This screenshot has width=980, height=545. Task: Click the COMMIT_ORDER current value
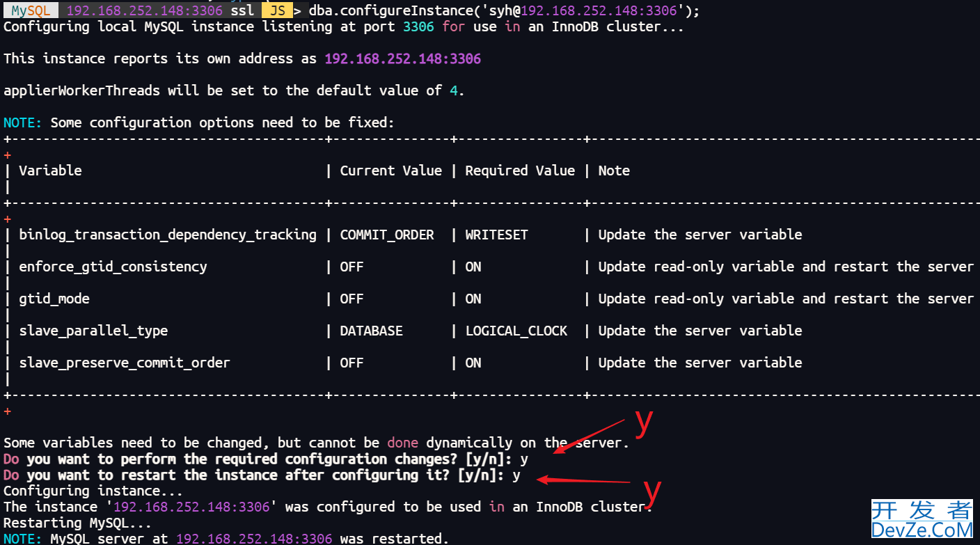(387, 235)
